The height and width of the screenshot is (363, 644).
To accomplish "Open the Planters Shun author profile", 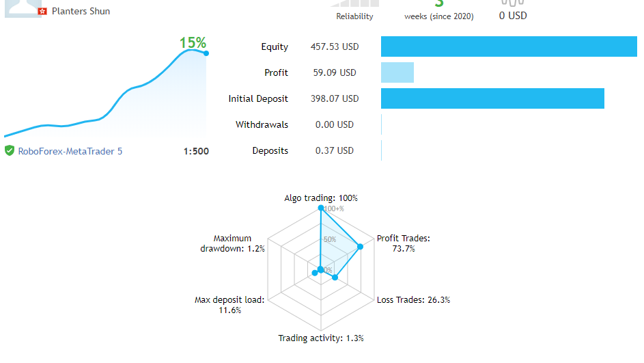I will (x=81, y=12).
